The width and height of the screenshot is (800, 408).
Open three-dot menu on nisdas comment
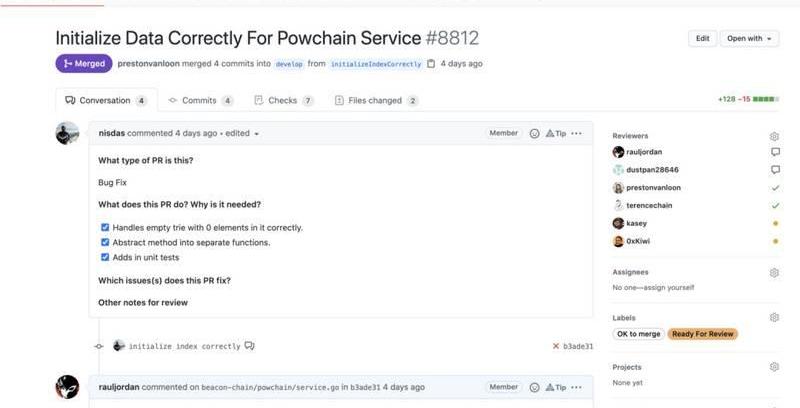(x=576, y=133)
